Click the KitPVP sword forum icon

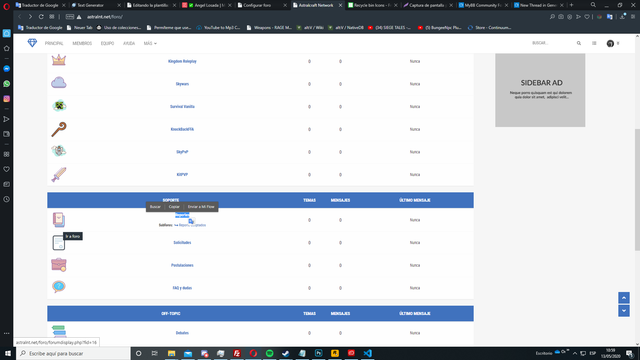coord(59,174)
